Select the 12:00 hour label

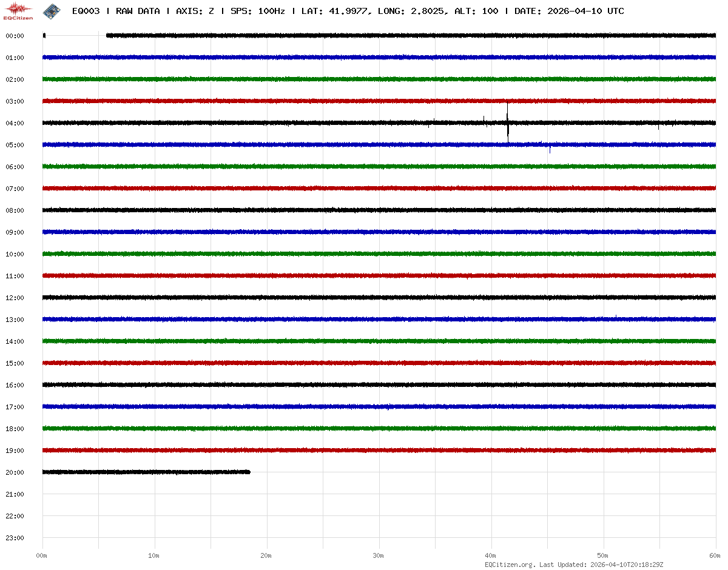click(15, 298)
